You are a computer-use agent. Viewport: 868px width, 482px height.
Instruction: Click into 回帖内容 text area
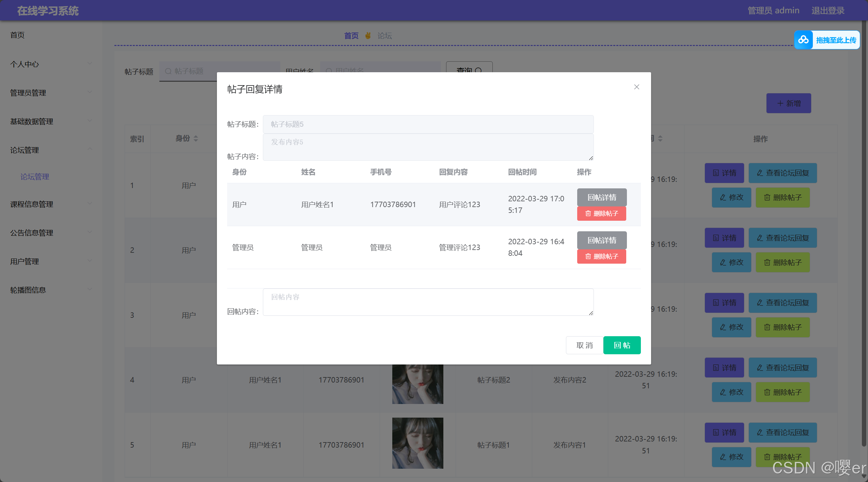click(428, 302)
